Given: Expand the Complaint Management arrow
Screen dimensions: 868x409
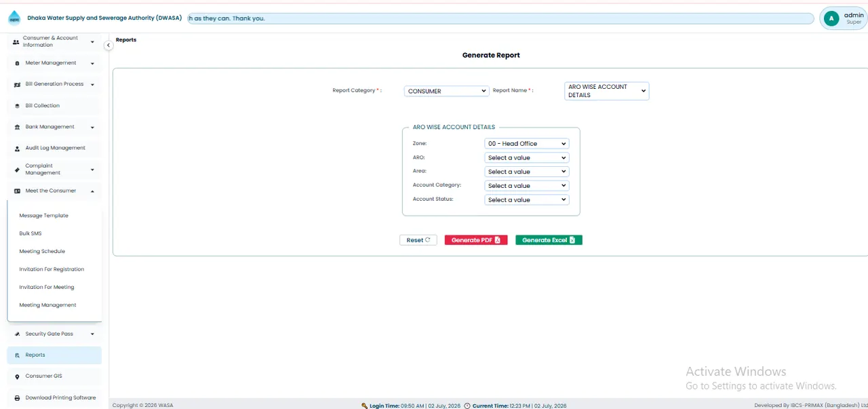Looking at the screenshot, I should (92, 170).
